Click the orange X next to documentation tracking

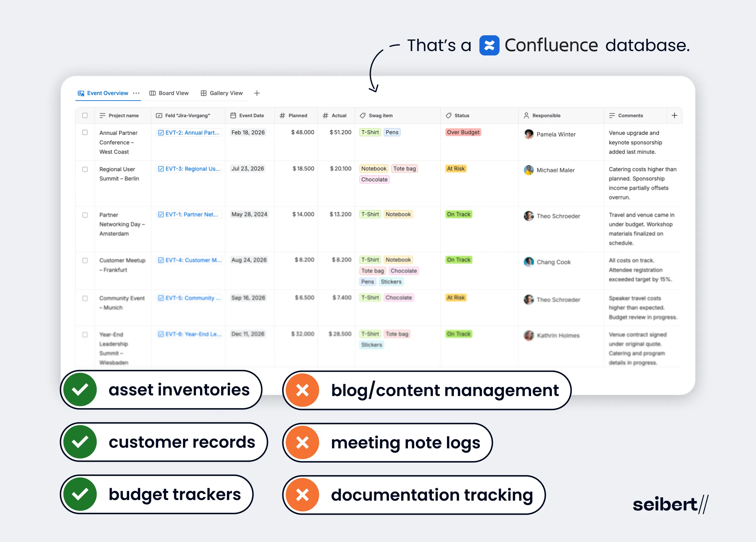302,495
